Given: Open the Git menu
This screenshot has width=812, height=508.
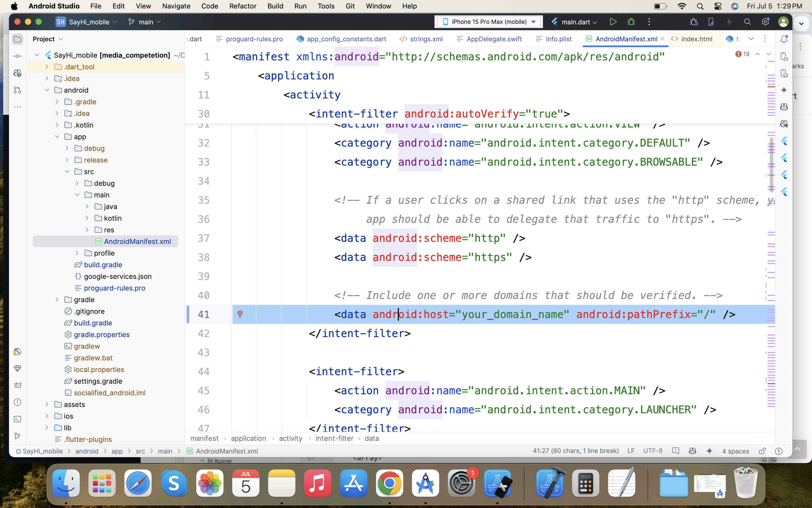Looking at the screenshot, I should [x=350, y=6].
